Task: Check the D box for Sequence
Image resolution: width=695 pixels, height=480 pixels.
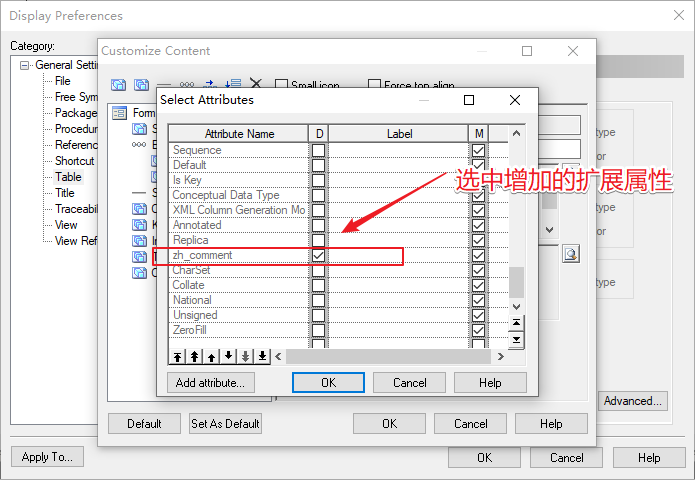Action: click(318, 150)
